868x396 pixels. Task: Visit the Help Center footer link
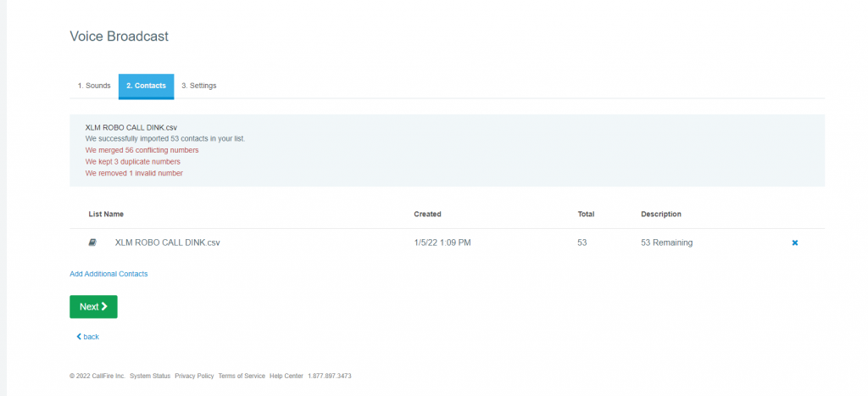click(x=286, y=376)
